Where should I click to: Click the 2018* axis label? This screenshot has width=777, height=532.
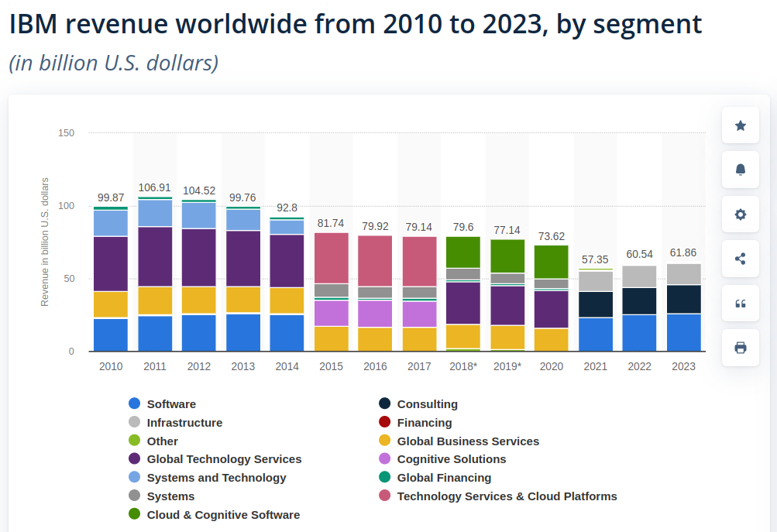click(x=463, y=366)
